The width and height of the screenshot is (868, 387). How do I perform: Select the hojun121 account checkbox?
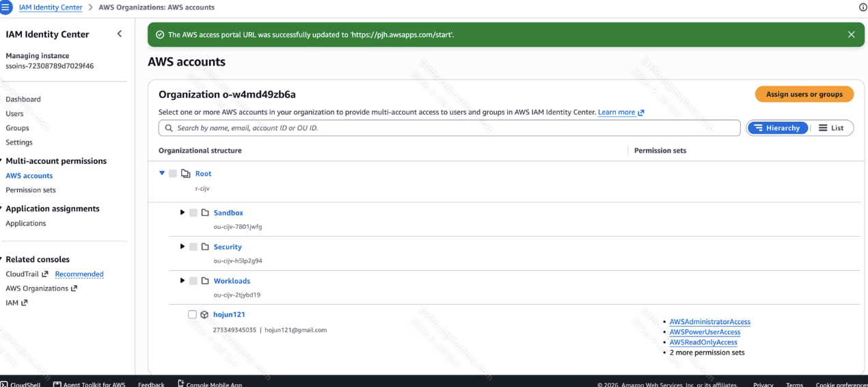point(192,315)
